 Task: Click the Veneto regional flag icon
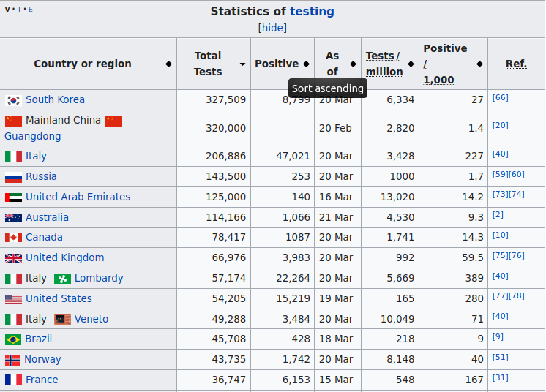pos(62,320)
